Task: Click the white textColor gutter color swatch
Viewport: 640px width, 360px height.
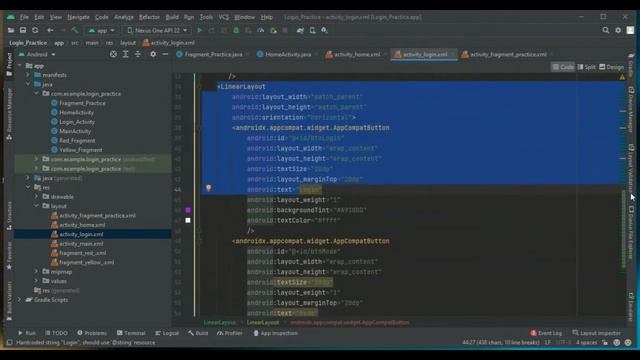Action: [x=188, y=220]
